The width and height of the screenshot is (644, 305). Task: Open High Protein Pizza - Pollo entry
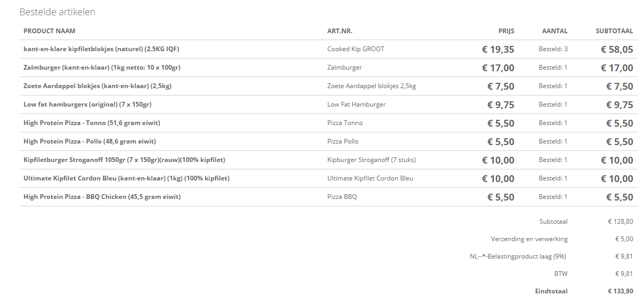[x=90, y=141]
